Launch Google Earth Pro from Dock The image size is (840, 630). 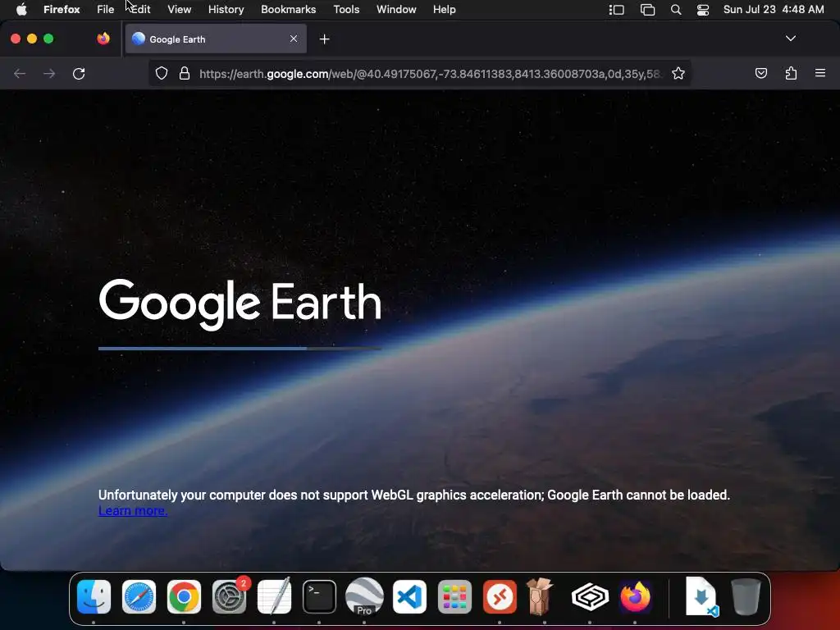pos(364,597)
